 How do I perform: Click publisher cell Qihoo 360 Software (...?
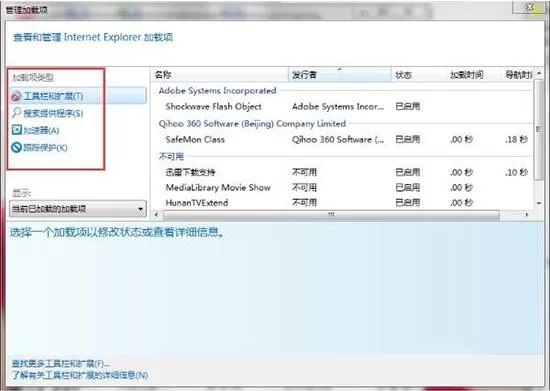tap(338, 140)
